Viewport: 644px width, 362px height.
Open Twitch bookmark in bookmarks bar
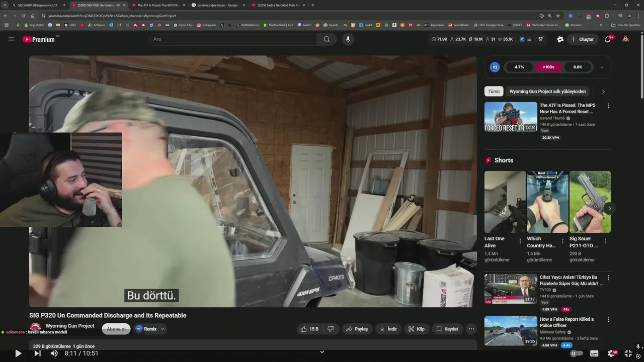click(x=304, y=25)
